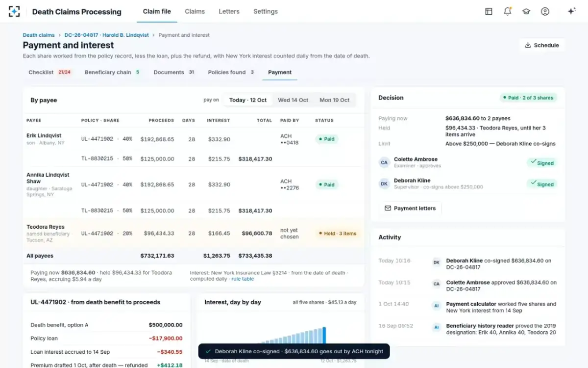This screenshot has width=588, height=368.
Task: Open the rule table link
Action: pos(243,279)
